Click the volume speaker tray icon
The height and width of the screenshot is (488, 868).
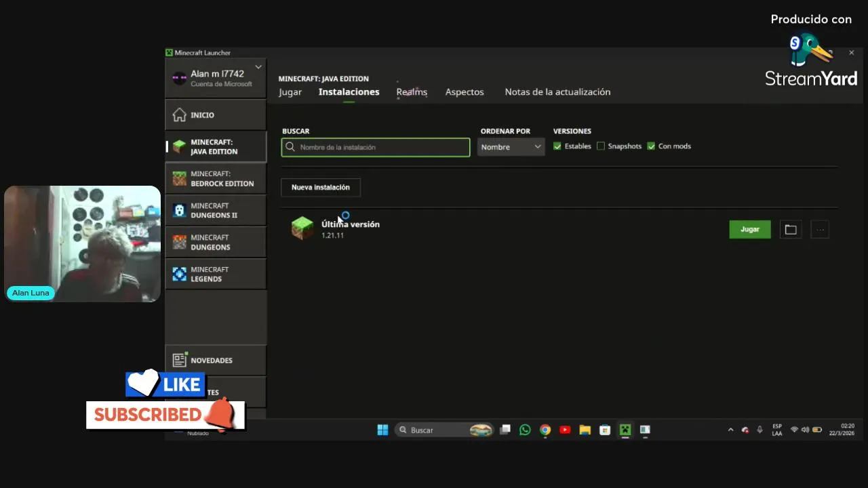coord(805,430)
